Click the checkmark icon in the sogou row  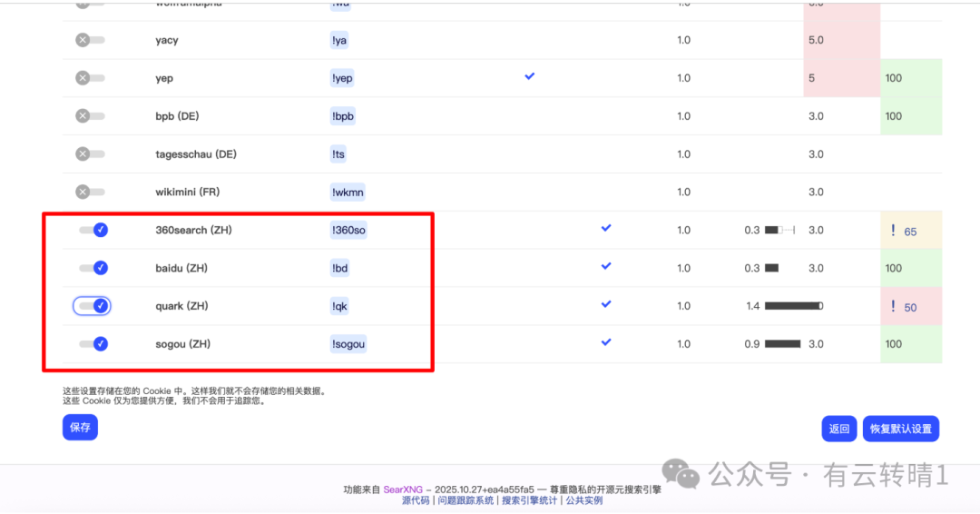606,342
